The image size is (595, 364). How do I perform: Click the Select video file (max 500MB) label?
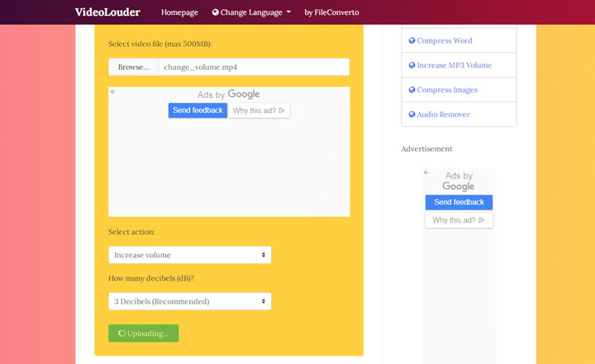pos(159,44)
